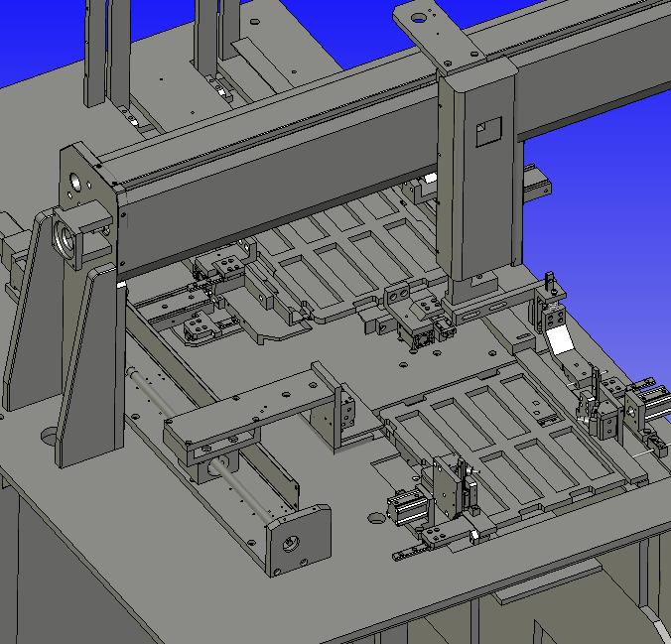This screenshot has width=671, height=644.
Task: Select the vertical Z-axis column on the gantry
Action: pos(479,171)
